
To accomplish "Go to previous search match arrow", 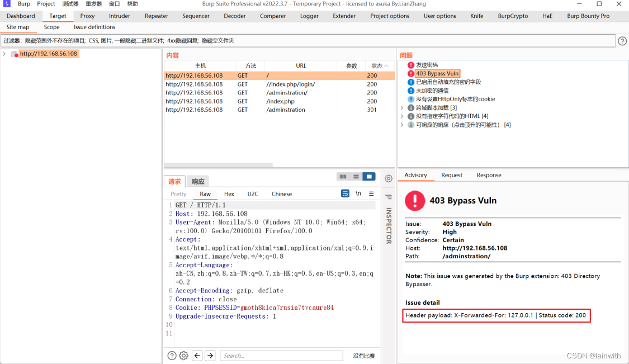I will [197, 356].
